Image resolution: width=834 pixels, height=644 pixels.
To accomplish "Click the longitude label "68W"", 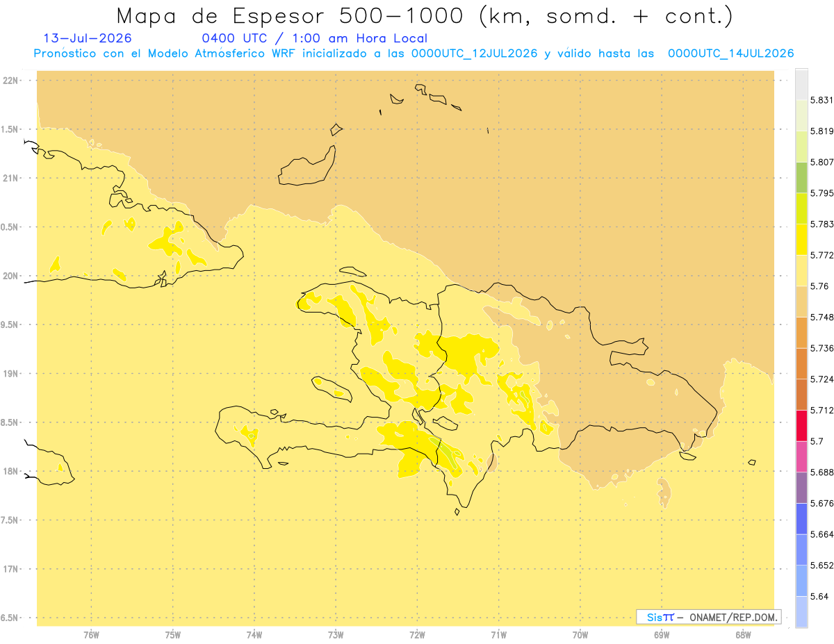I will (743, 634).
